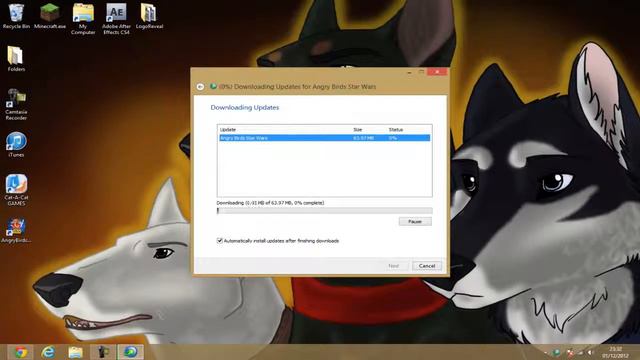Minimize the updater dialog window

click(409, 72)
